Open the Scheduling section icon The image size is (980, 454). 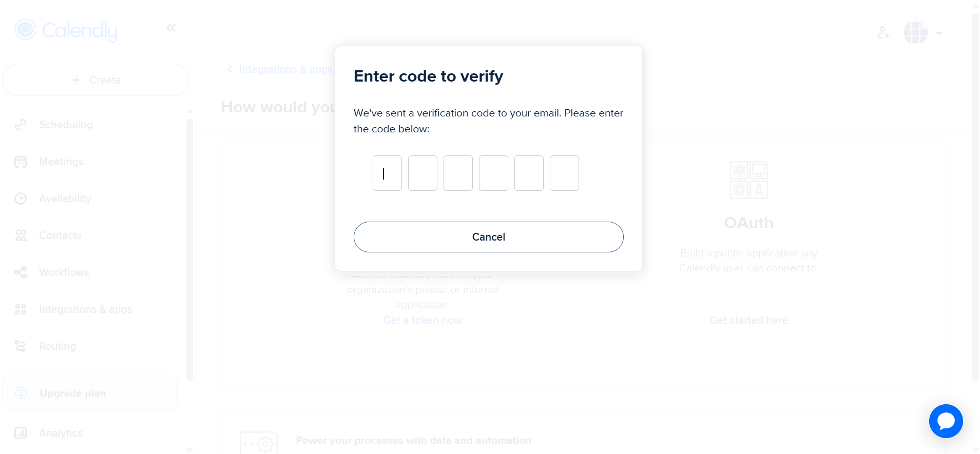pyautogui.click(x=21, y=125)
